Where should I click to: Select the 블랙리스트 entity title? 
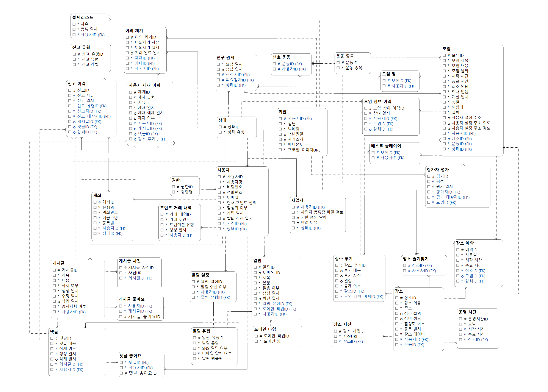pos(83,17)
